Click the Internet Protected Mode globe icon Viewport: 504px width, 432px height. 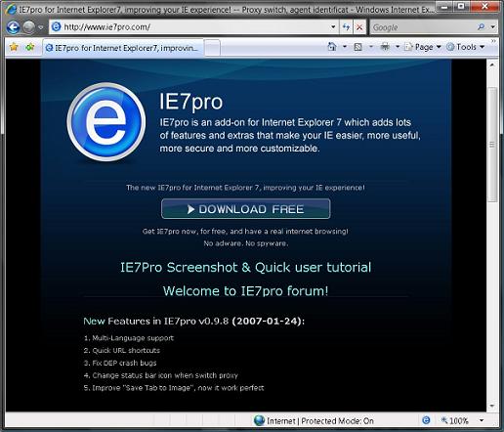pos(259,420)
